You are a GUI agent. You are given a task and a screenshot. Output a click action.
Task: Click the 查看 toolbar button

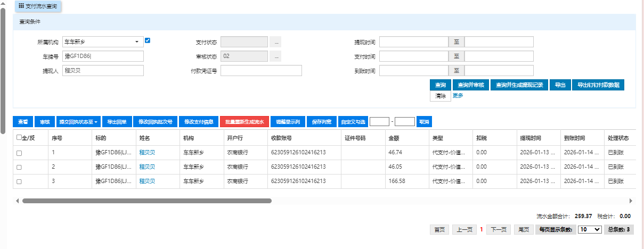click(23, 122)
